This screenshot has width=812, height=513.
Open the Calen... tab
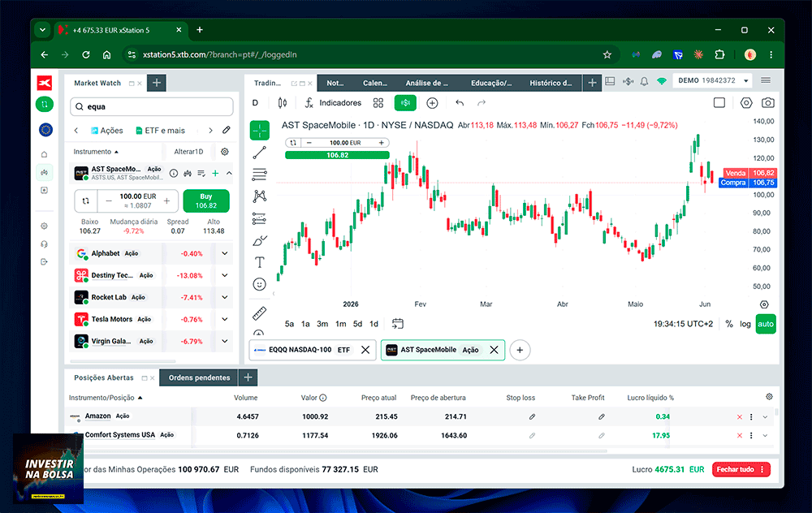[x=375, y=83]
